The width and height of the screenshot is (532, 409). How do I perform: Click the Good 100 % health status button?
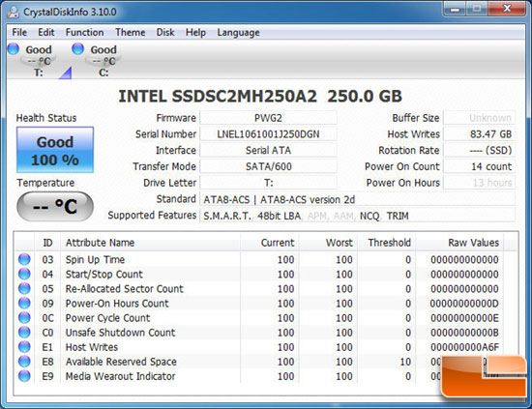[55, 150]
